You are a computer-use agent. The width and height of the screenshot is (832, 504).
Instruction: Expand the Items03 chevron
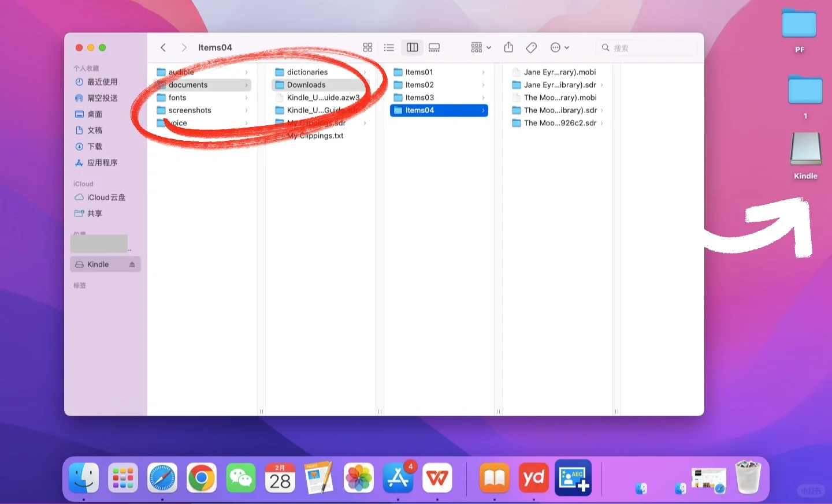(x=483, y=98)
